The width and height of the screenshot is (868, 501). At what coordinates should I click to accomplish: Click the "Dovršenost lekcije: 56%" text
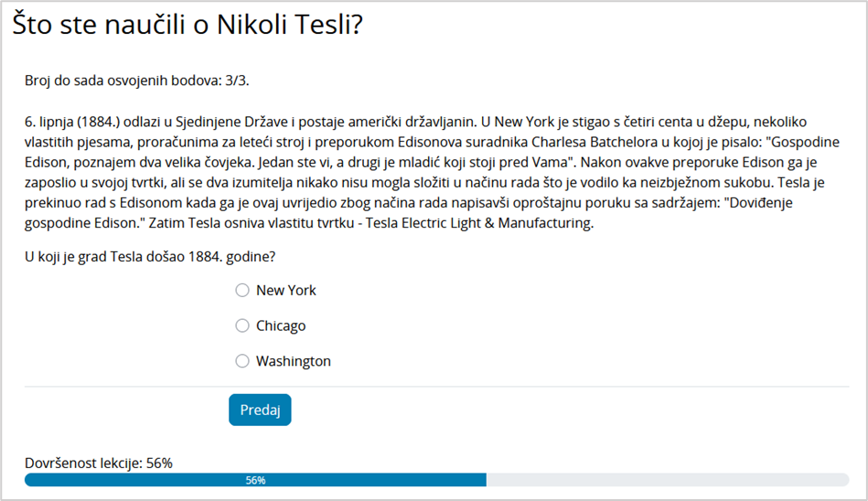tap(99, 463)
